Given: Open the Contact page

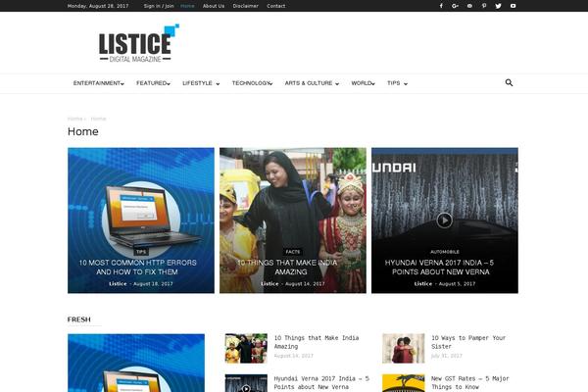Looking at the screenshot, I should pos(276,6).
